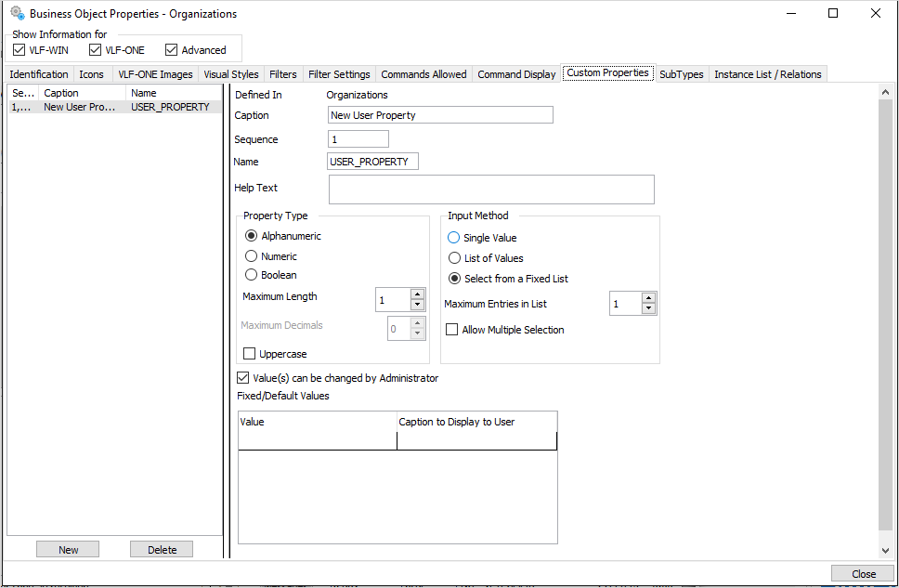Select the Custom Properties tab
This screenshot has height=588, width=899.
(x=607, y=72)
